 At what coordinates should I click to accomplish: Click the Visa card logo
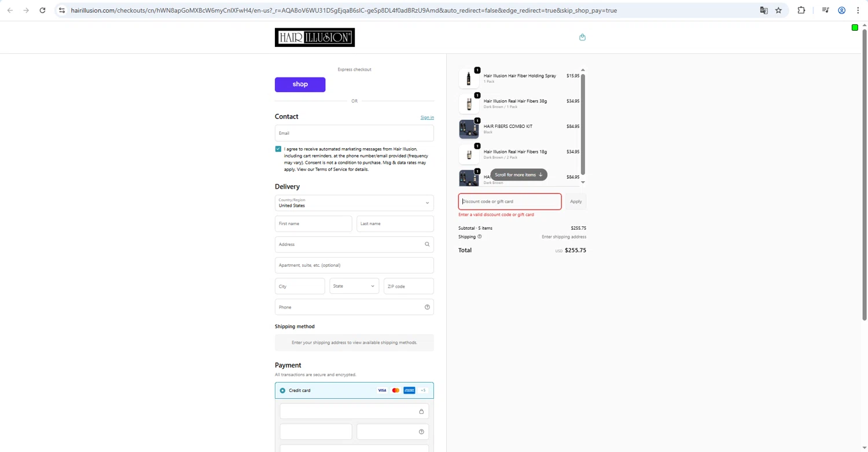click(382, 391)
